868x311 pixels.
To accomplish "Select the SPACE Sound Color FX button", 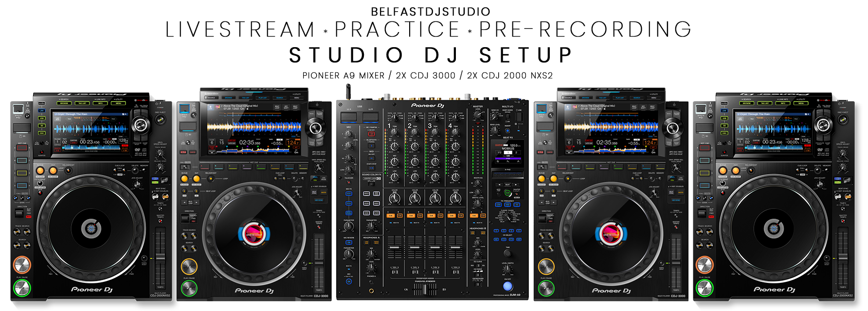I will point(366,193).
